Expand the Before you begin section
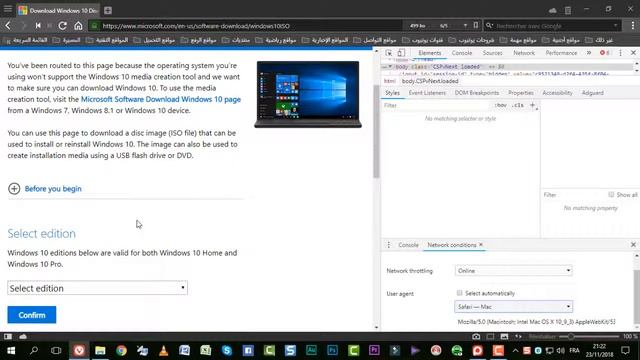 pyautogui.click(x=14, y=189)
